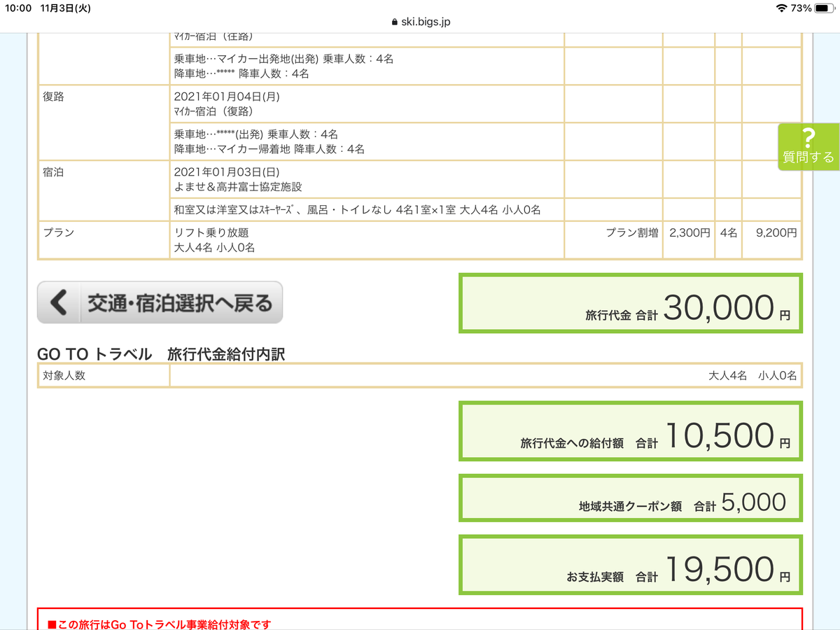The image size is (840, 630).
Task: Tap the Wi-Fi status icon
Action: [781, 8]
